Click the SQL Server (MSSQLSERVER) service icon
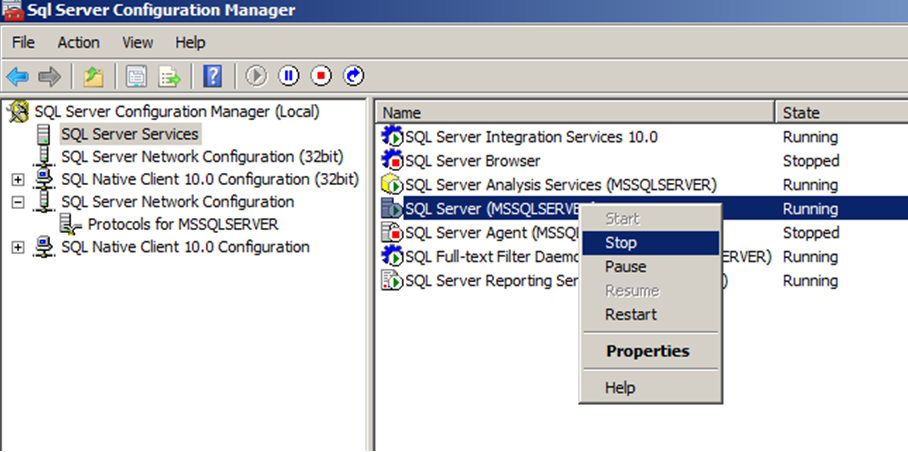Screen dimensions: 908x452 392,208
